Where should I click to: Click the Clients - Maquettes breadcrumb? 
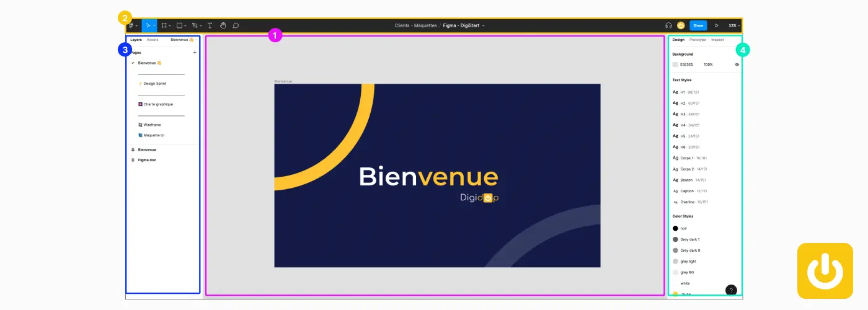pos(415,25)
